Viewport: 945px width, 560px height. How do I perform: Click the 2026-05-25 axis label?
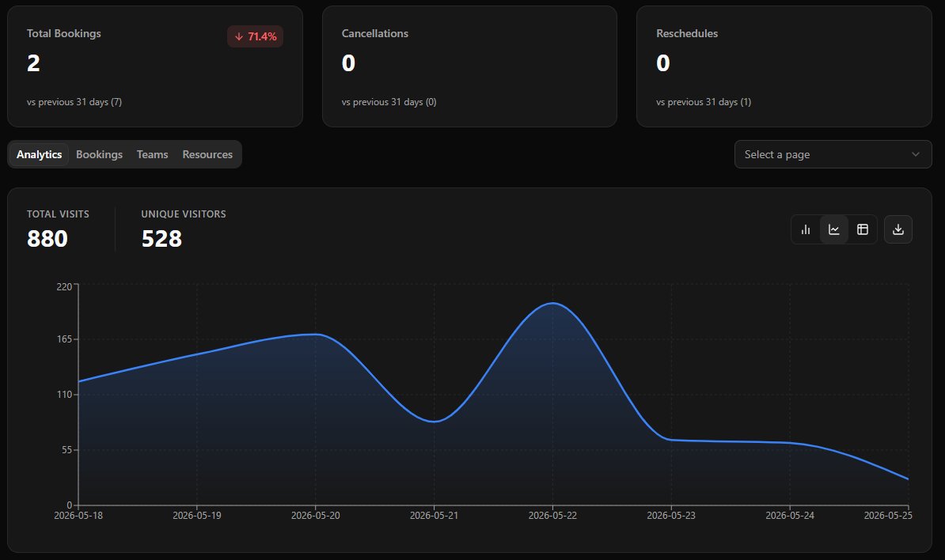(888, 516)
